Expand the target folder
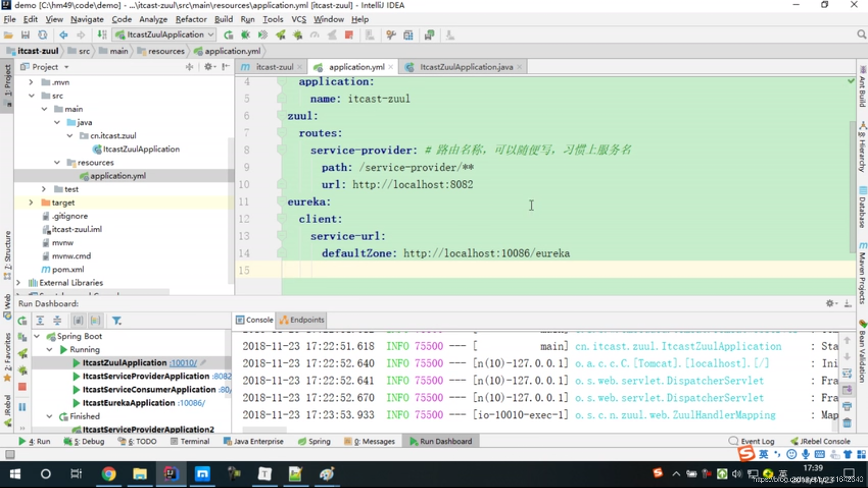Image resolution: width=868 pixels, height=488 pixels. point(31,202)
